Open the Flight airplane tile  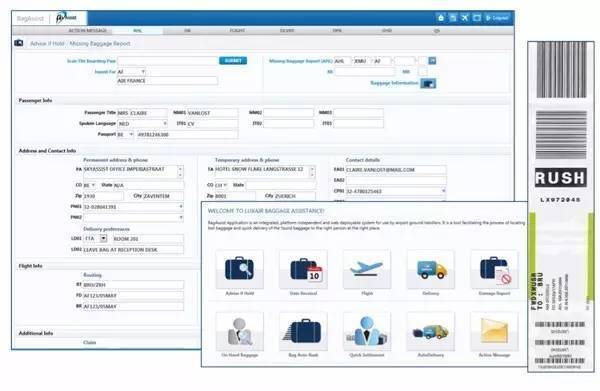coord(367,269)
